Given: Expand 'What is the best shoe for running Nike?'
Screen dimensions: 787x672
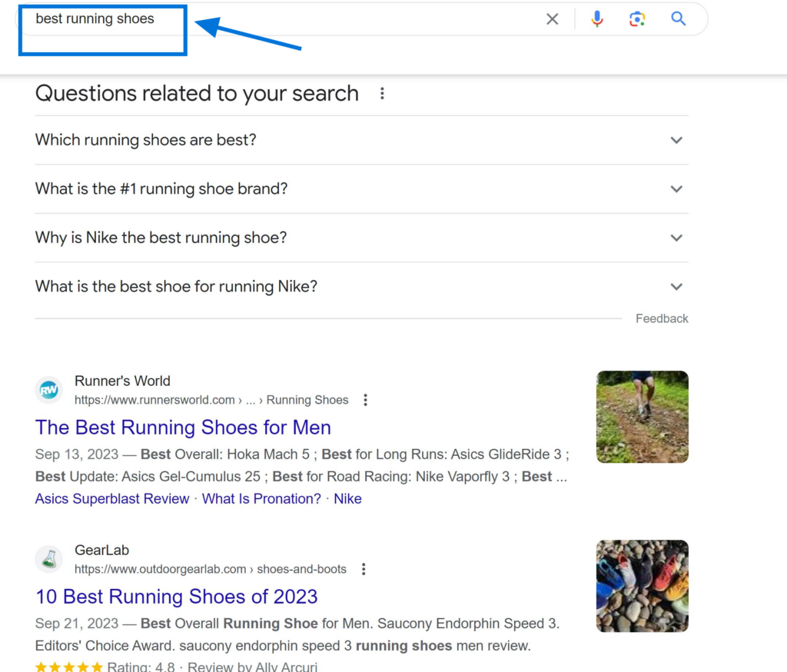Looking at the screenshot, I should click(x=676, y=286).
